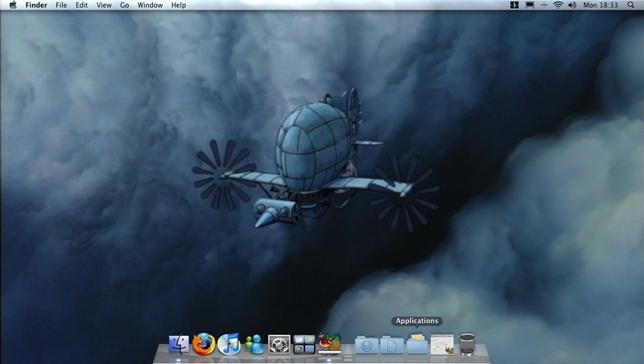644x364 pixels.
Task: Open the Documents folder stack in Dock
Action: pyautogui.click(x=392, y=345)
